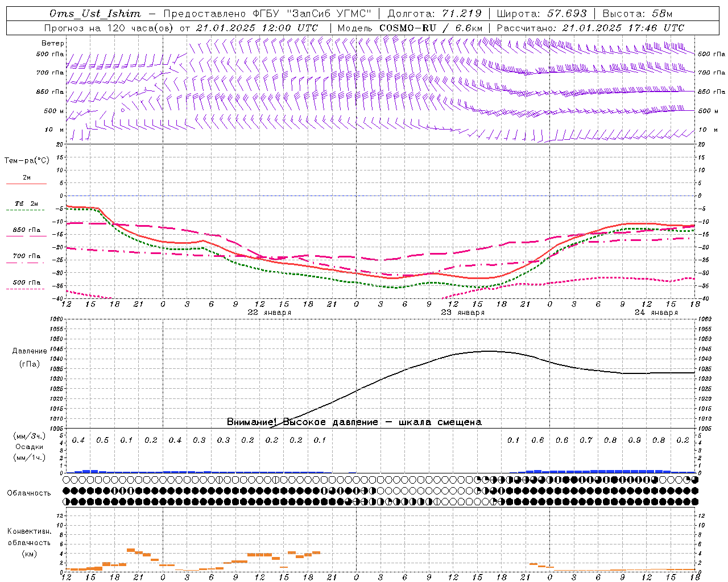Click the 0.7 precipitation value

[586, 440]
